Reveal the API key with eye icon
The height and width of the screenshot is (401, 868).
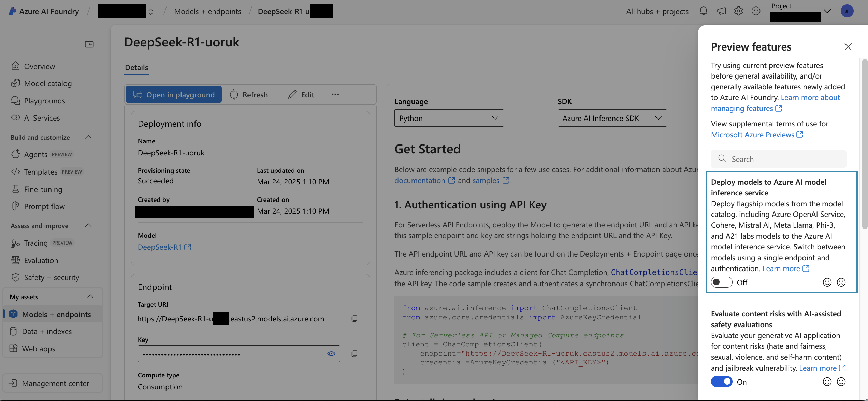coord(331,354)
